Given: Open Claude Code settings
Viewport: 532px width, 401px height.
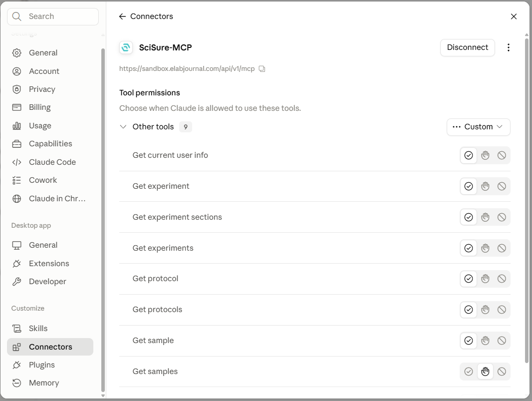Looking at the screenshot, I should point(50,162).
